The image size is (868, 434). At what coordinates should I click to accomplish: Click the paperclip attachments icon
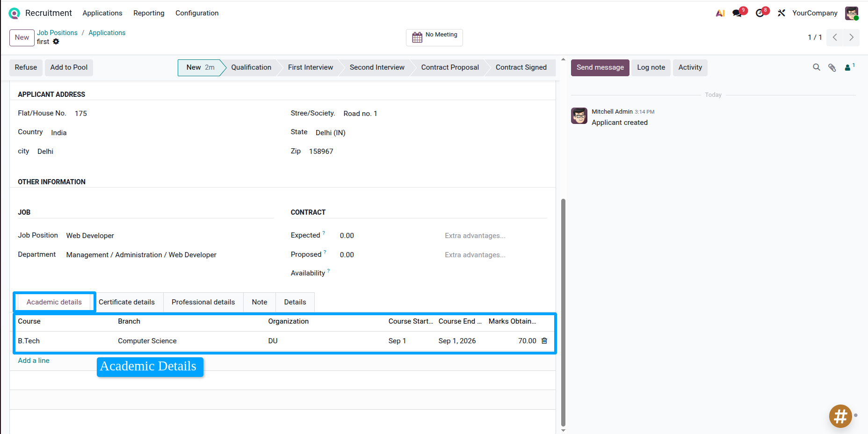[x=832, y=67]
